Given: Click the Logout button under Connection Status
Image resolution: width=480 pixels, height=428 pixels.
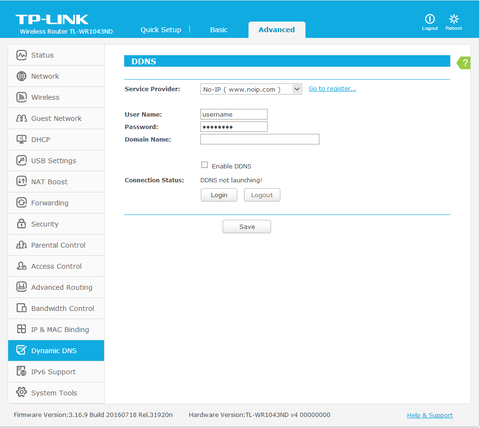Looking at the screenshot, I should [262, 195].
